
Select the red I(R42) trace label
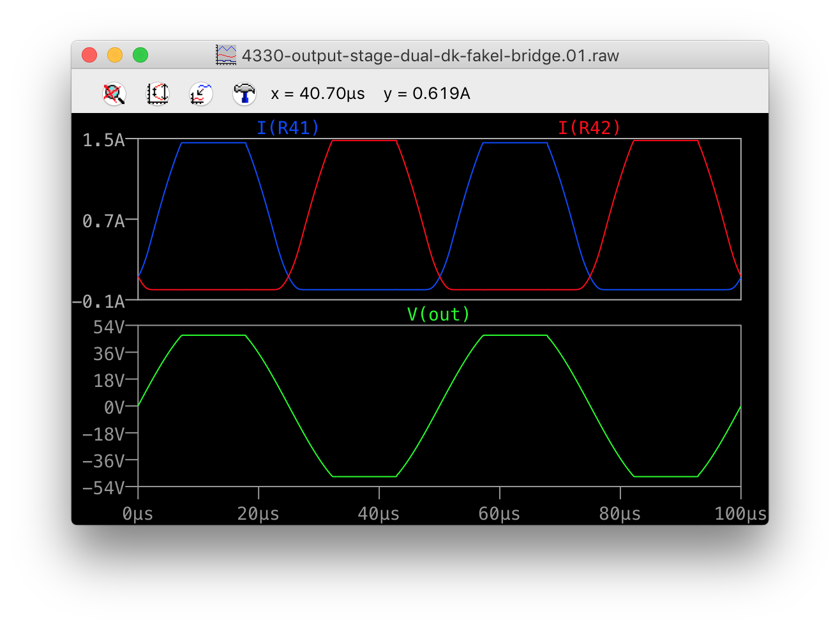click(589, 128)
